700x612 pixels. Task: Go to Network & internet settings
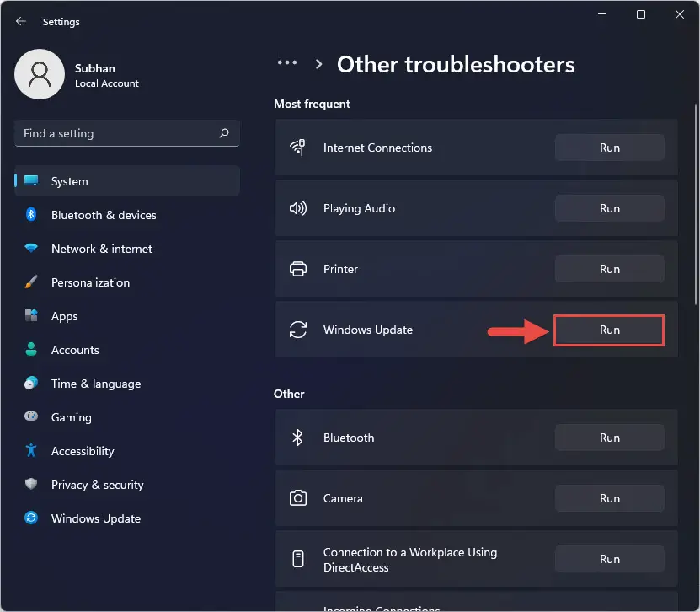(127, 249)
